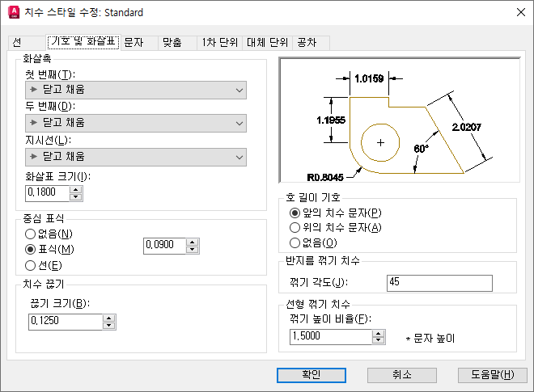
Task: Decrease jog height factor spinner down arrow
Action: click(378, 340)
